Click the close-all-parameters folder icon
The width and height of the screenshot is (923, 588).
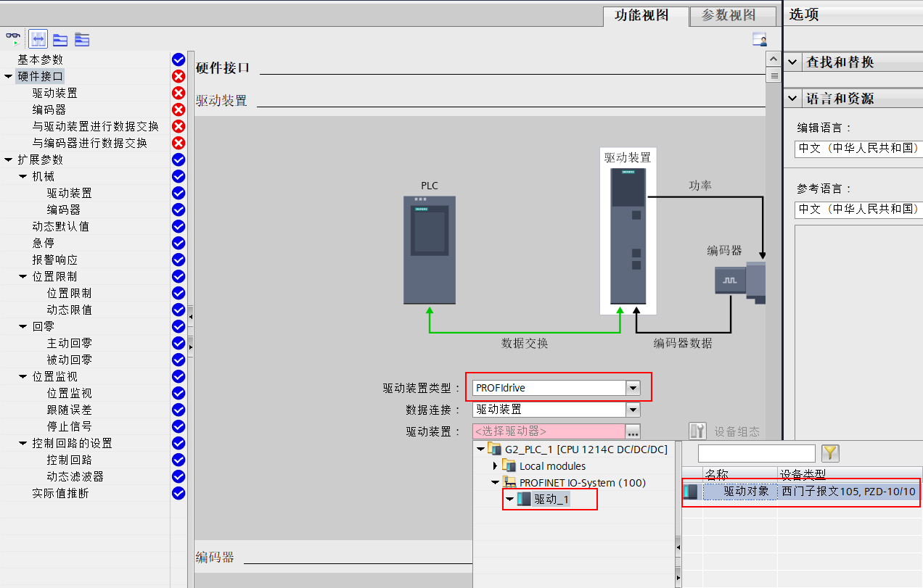(81, 38)
